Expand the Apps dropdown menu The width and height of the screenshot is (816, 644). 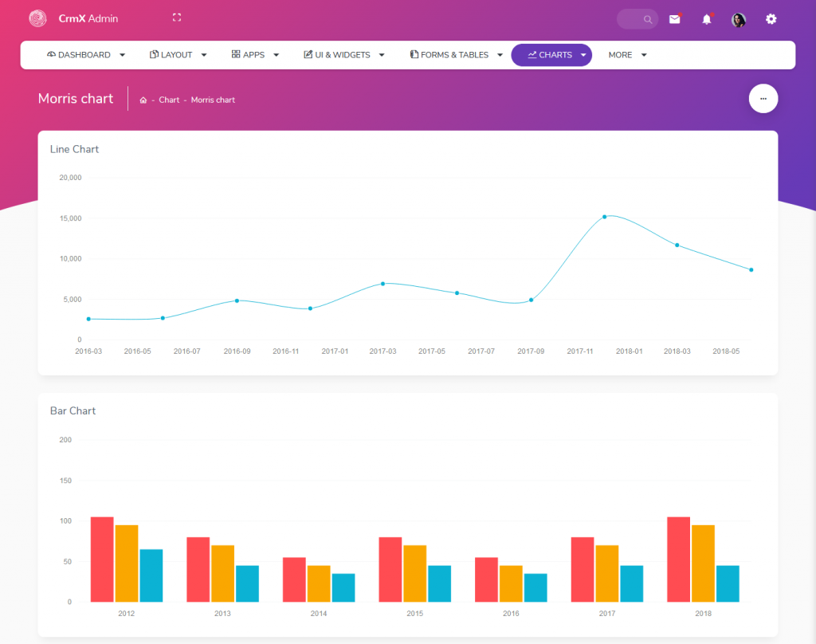coord(255,55)
